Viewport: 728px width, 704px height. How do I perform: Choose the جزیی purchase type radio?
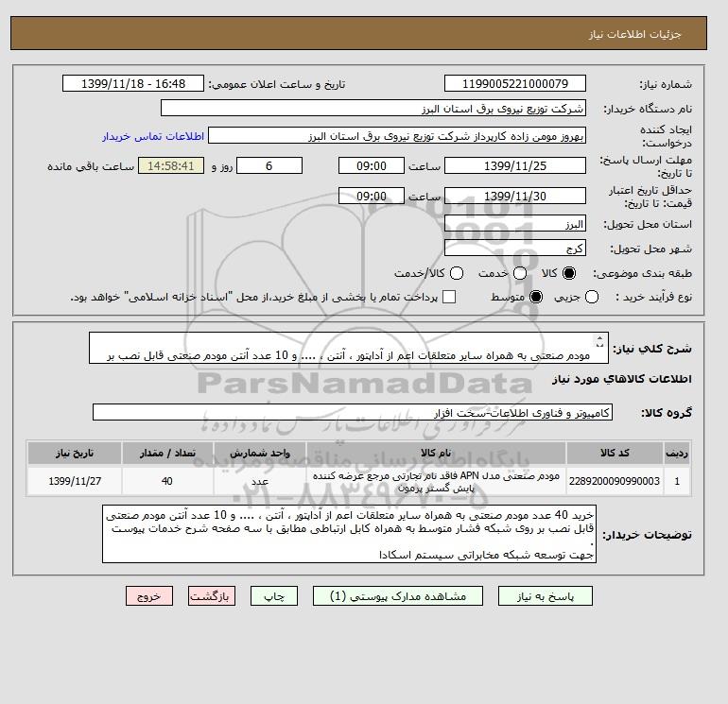(592, 297)
